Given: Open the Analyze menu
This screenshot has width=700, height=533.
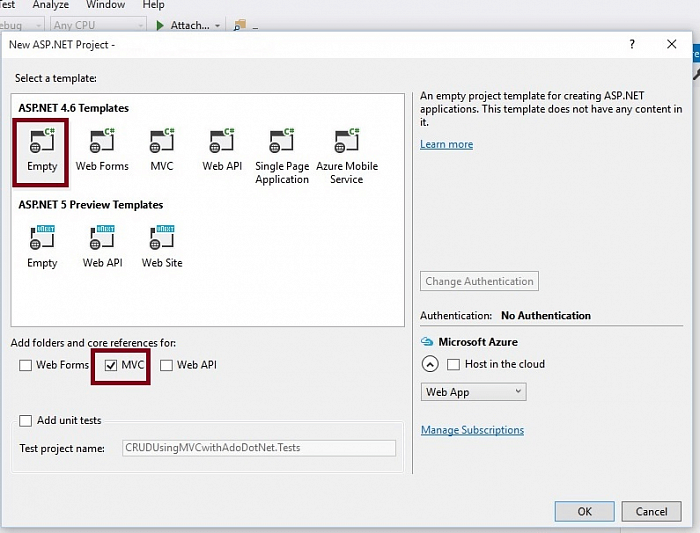Looking at the screenshot, I should (x=50, y=5).
